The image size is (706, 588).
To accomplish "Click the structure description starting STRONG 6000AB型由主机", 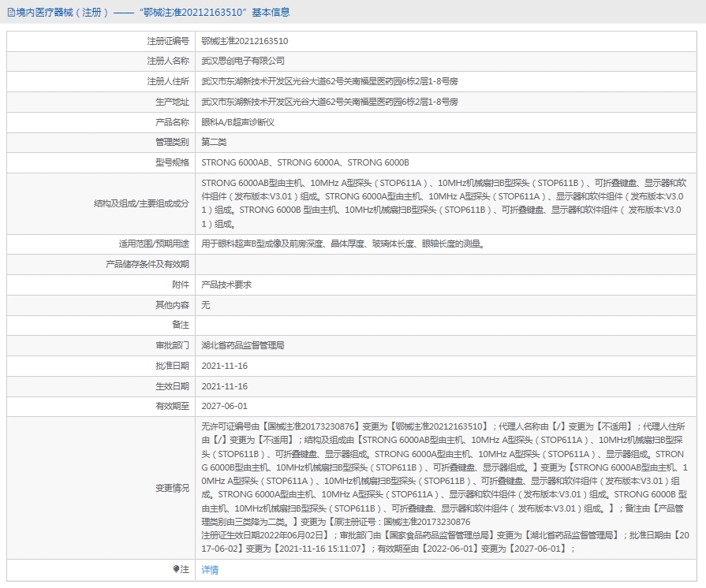I will (444, 203).
